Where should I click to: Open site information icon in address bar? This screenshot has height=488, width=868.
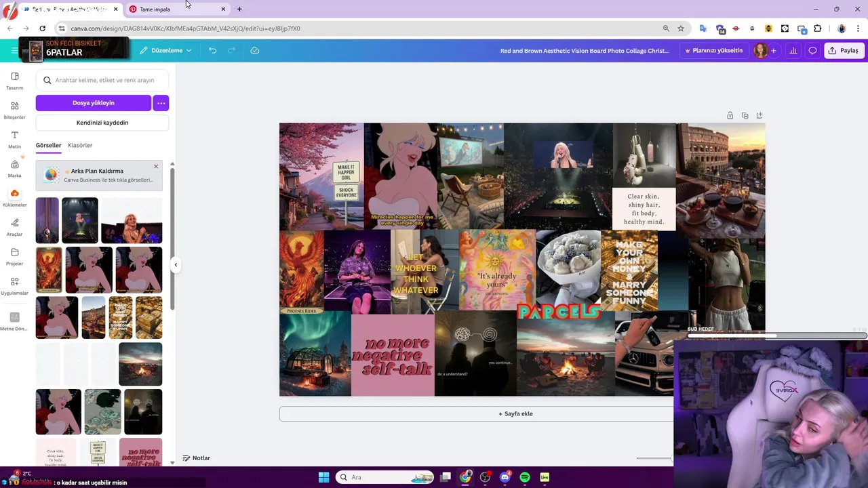(x=62, y=28)
